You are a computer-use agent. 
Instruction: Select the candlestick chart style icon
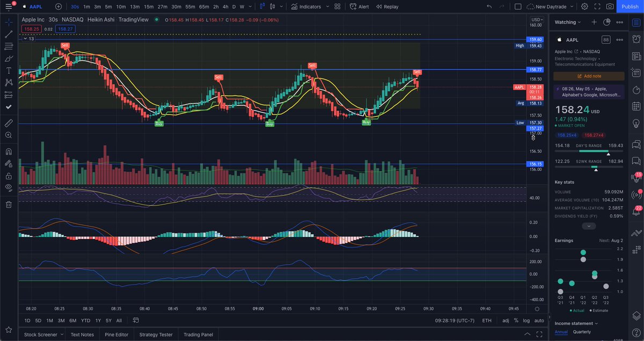[272, 6]
